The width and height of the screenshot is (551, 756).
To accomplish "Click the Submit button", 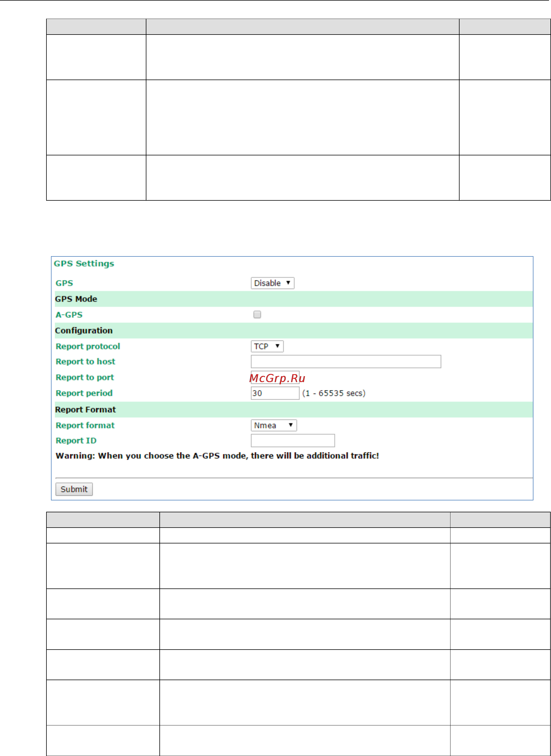I will (x=74, y=489).
